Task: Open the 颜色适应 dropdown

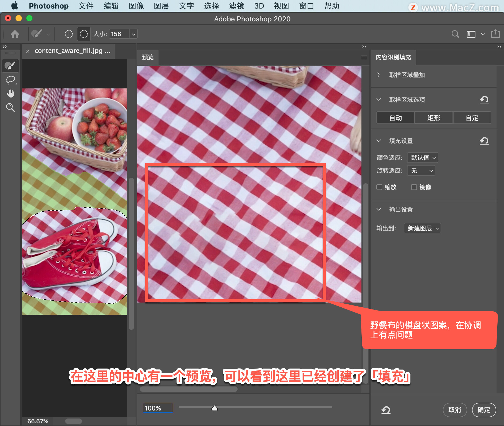Action: [x=423, y=158]
